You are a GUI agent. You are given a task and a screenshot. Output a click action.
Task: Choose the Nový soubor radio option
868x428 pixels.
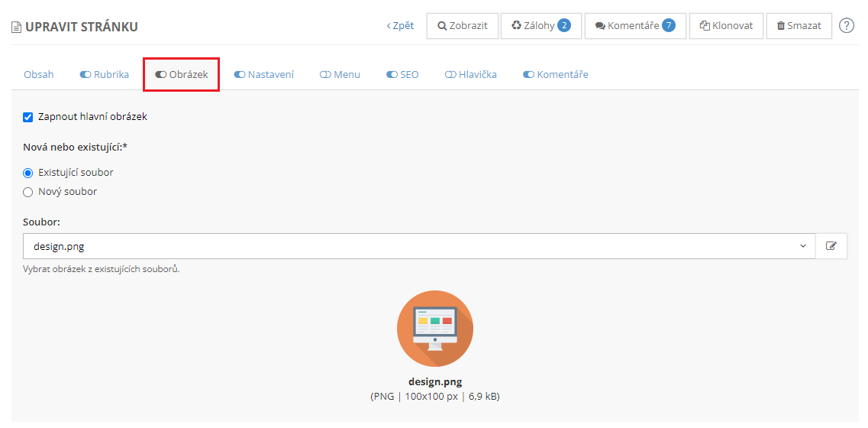(28, 193)
